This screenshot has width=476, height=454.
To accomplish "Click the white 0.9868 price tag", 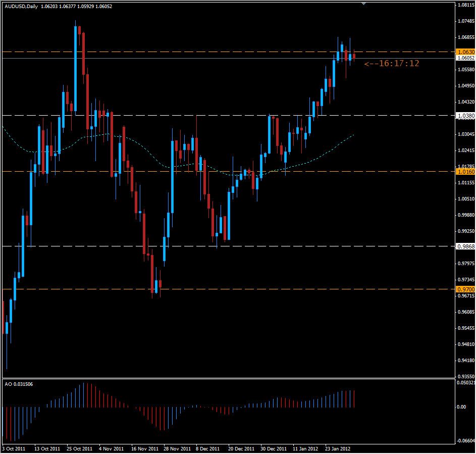I will click(x=464, y=246).
